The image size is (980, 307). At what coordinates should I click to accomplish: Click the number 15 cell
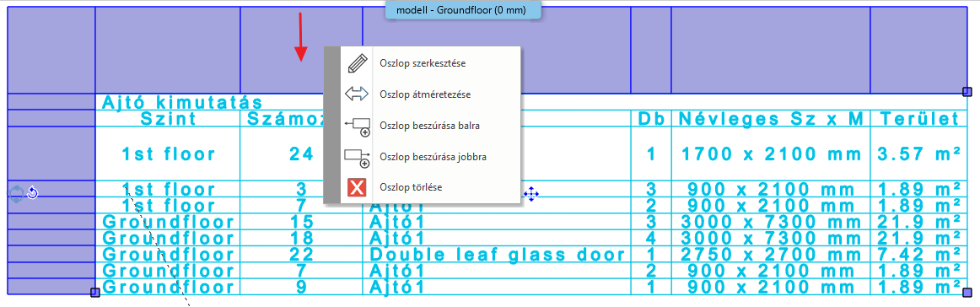(301, 222)
